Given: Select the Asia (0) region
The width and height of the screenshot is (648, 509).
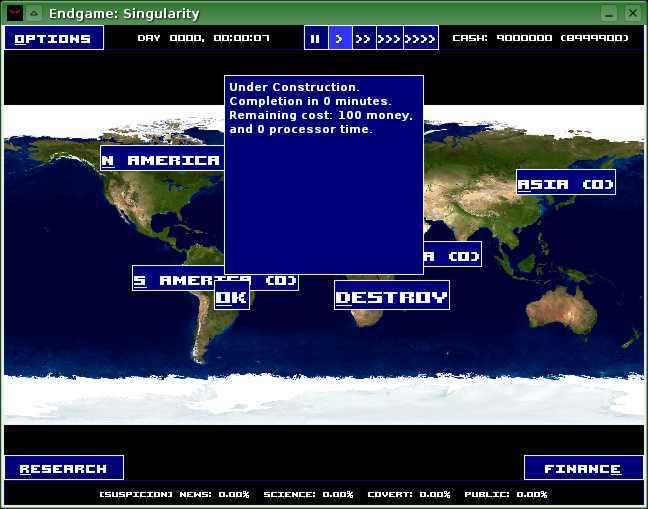Looking at the screenshot, I should (566, 182).
